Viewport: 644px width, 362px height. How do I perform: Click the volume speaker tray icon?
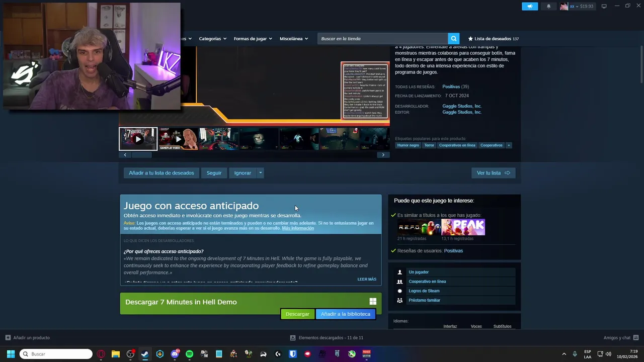[609, 354]
